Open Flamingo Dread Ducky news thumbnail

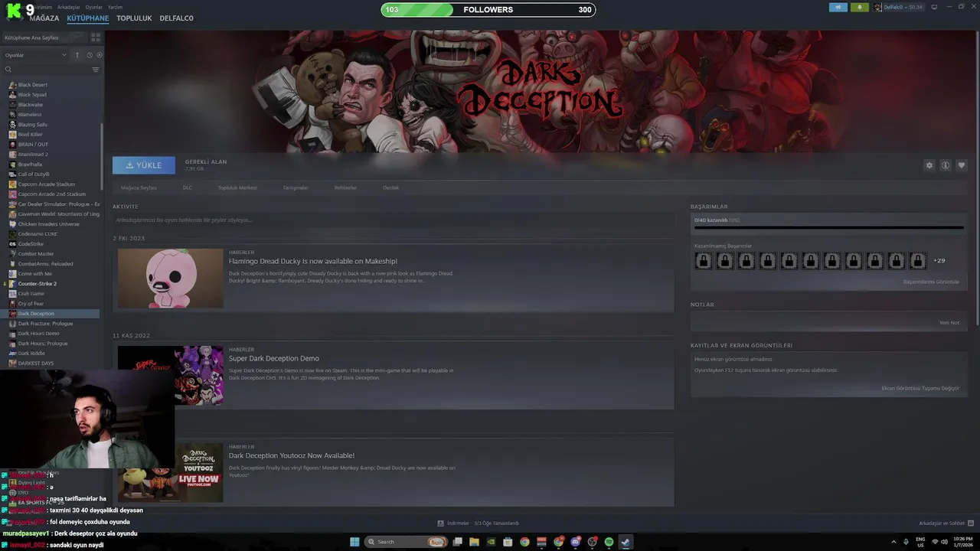point(170,278)
